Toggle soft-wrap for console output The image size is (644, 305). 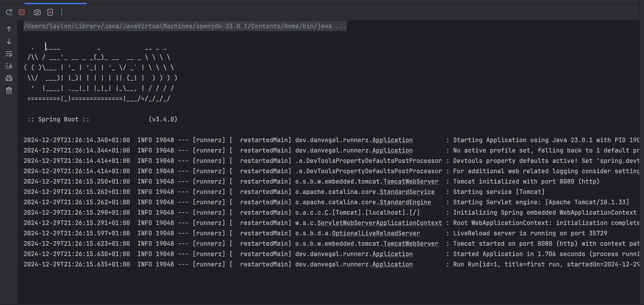pyautogui.click(x=9, y=54)
